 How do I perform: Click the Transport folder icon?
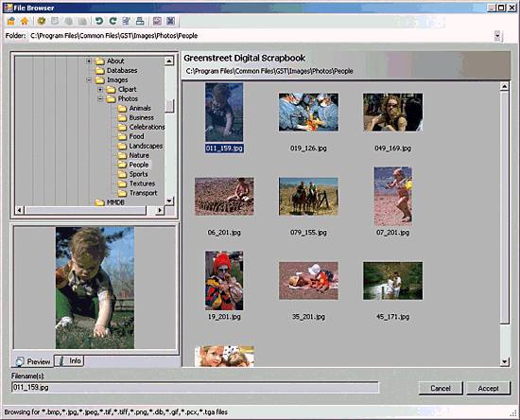click(x=122, y=193)
